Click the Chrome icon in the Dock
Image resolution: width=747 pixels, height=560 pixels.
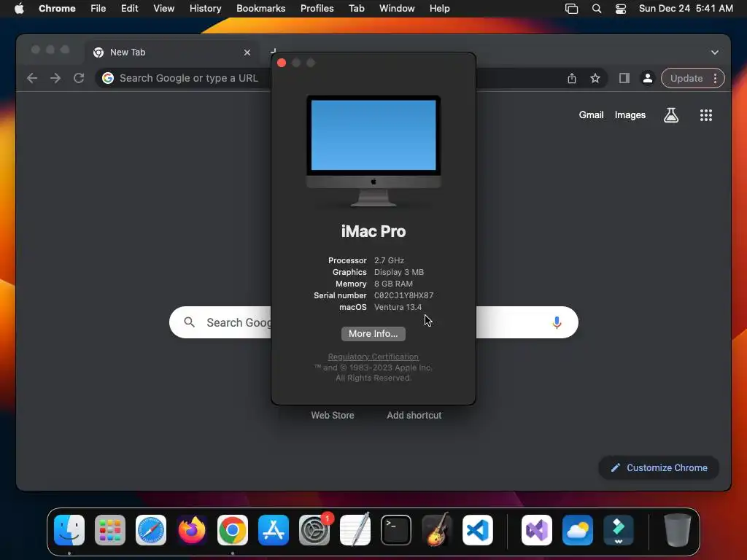233,530
